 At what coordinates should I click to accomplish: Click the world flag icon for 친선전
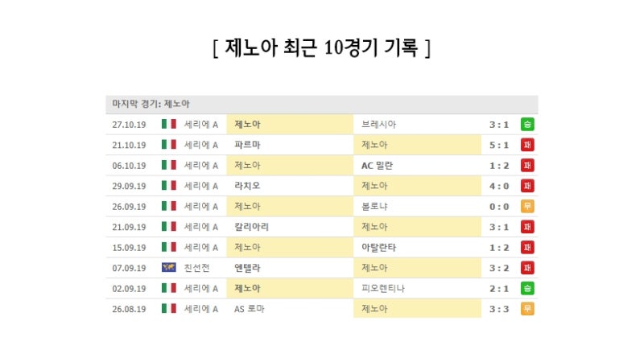point(169,268)
